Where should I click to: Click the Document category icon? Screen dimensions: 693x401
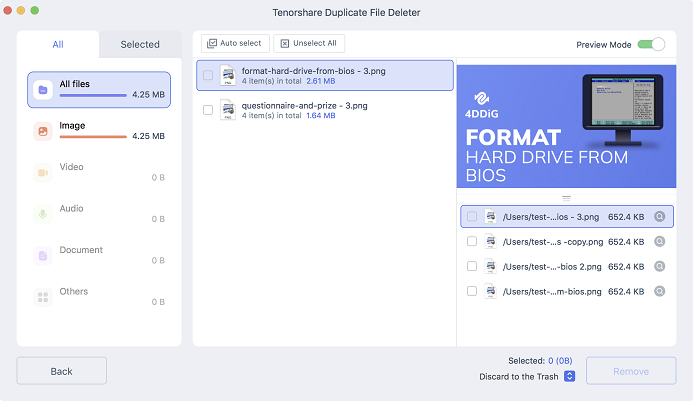pos(43,256)
